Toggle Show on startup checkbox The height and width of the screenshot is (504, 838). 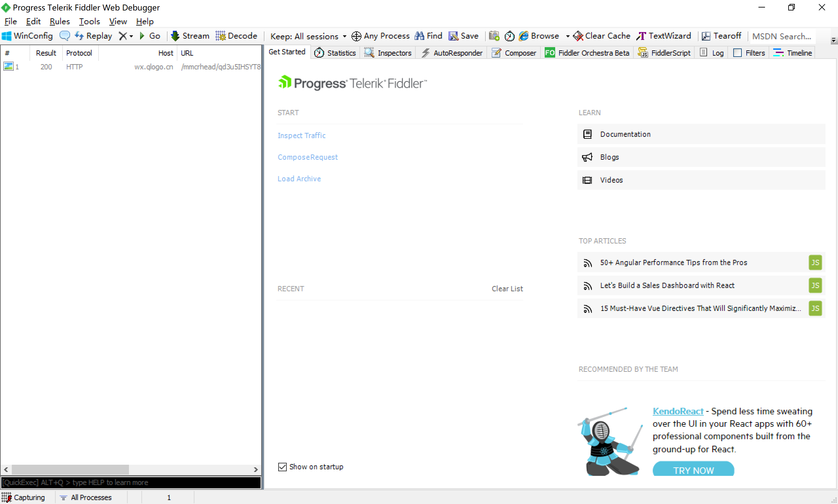pos(282,467)
